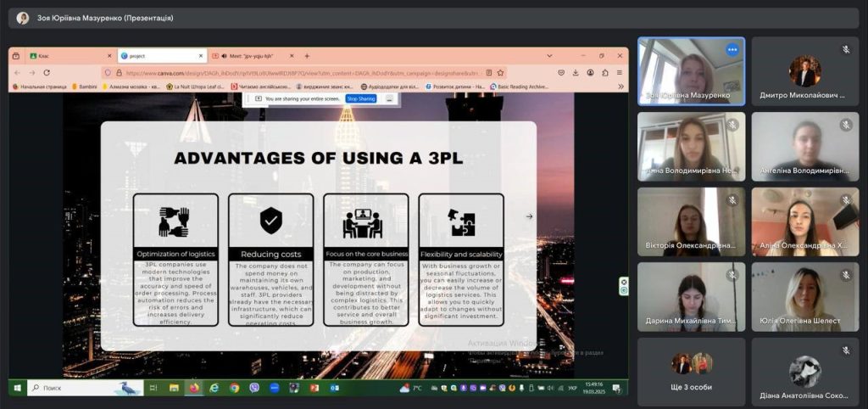The height and width of the screenshot is (409, 868).
Task: Click the muted mic icon on Юлія Олегівна tile
Action: click(845, 276)
